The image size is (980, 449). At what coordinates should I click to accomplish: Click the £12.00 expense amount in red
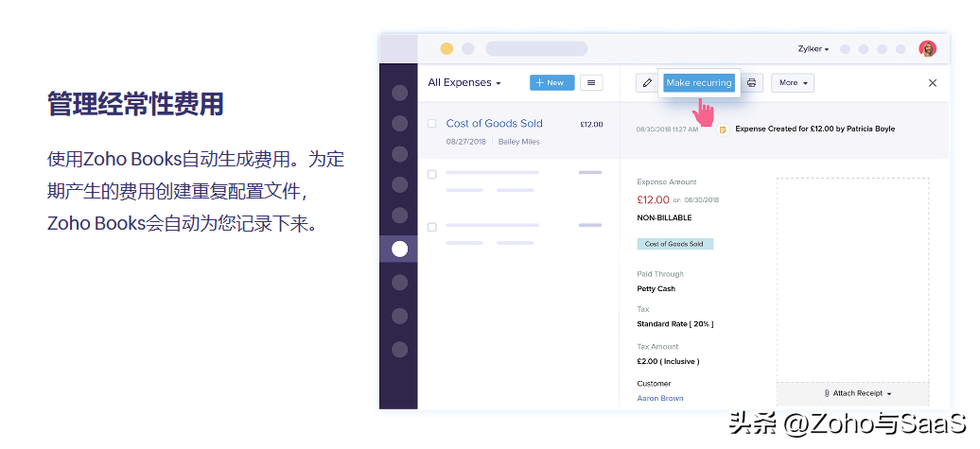[653, 199]
